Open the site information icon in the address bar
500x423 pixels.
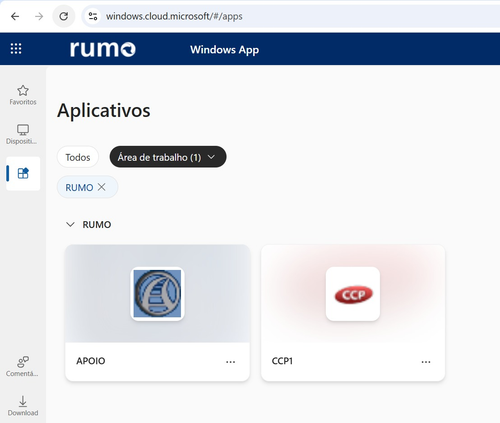(x=93, y=16)
